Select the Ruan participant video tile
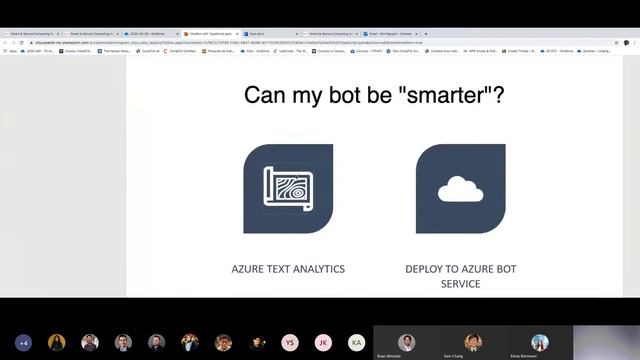This screenshot has width=640, height=360. 407,342
